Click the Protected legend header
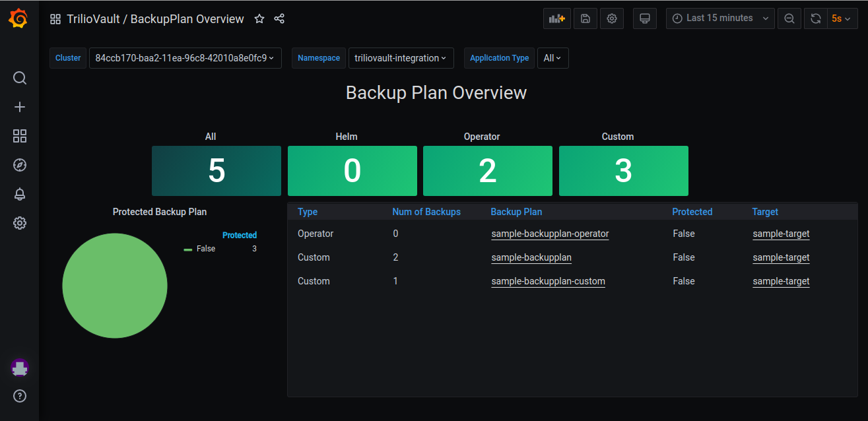Viewport: 868px width, 421px height. pyautogui.click(x=240, y=235)
